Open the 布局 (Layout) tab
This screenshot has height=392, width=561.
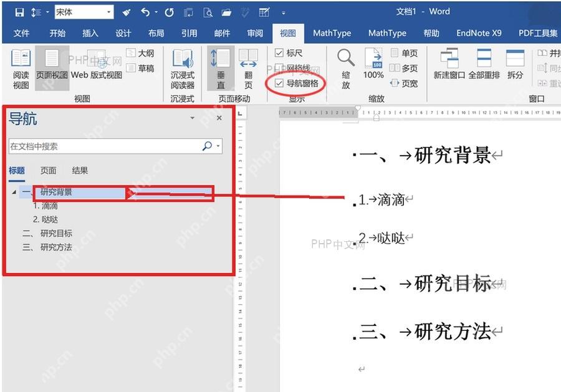tap(156, 33)
